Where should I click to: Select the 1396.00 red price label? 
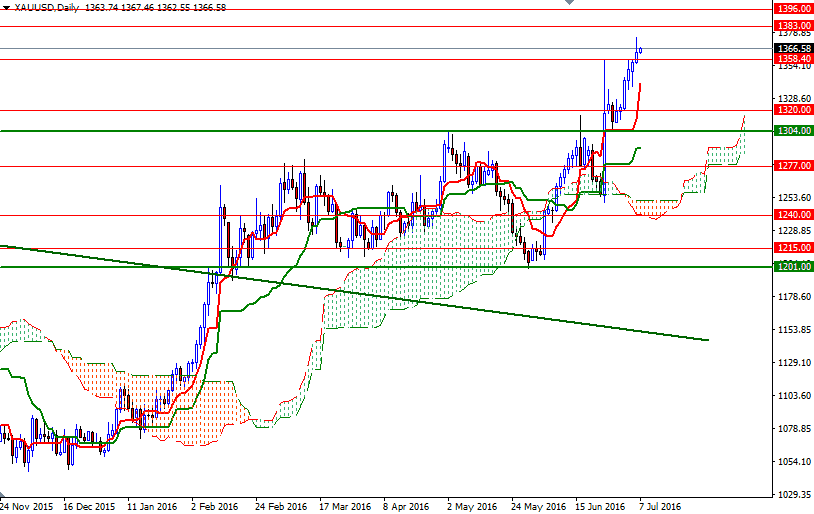[793, 9]
